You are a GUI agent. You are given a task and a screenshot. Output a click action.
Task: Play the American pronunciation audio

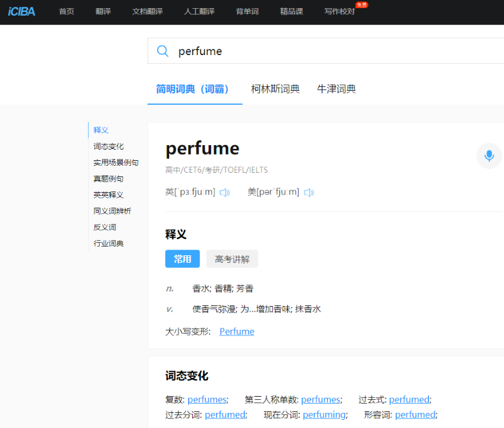309,193
